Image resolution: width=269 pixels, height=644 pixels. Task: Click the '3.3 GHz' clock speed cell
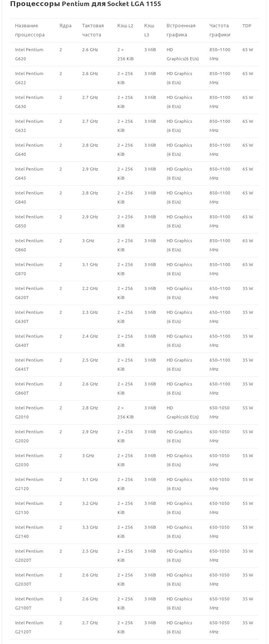90,527
